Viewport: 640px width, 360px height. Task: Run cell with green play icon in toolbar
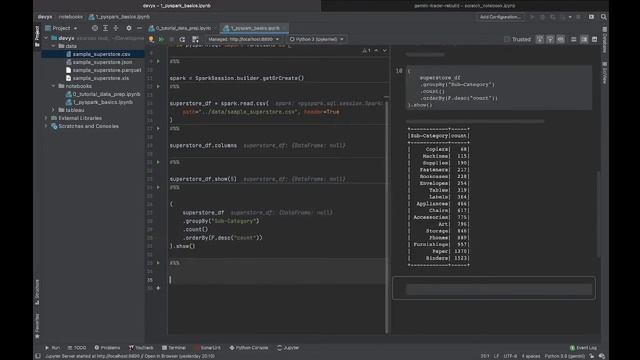pyautogui.click(x=162, y=39)
